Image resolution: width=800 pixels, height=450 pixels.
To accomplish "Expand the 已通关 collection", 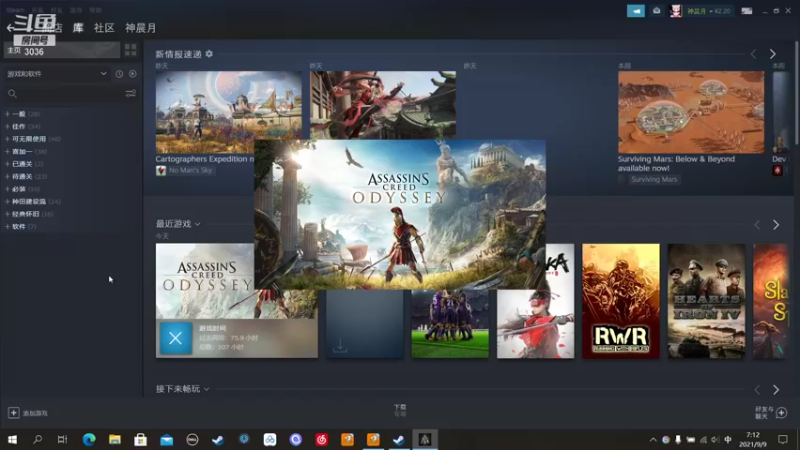I will pos(7,164).
